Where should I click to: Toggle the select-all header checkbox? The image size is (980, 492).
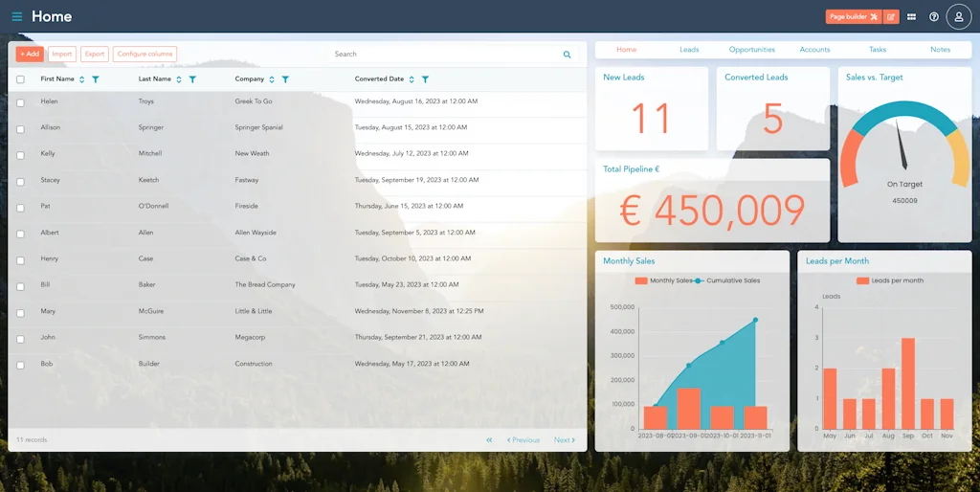[21, 79]
